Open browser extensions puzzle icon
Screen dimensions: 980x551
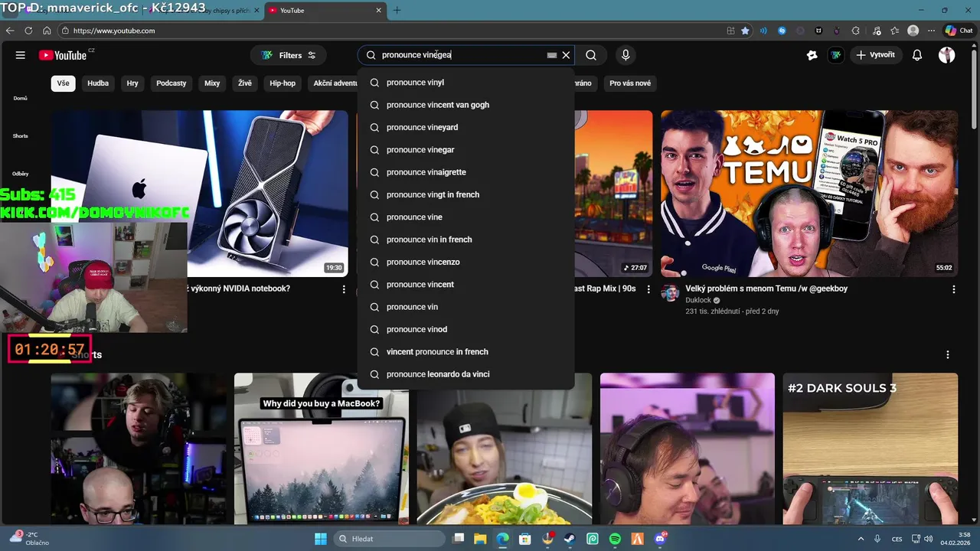855,31
